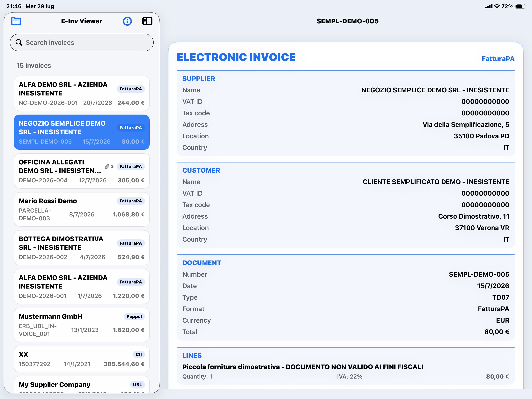Click line item 'Piccola fornitura dimostrativa'
532x399 pixels.
(231, 367)
